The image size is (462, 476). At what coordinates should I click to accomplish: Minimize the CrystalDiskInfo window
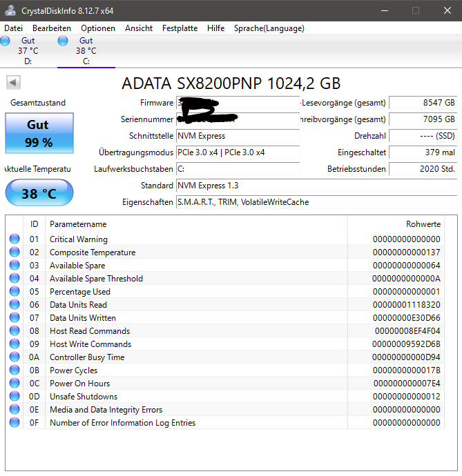[x=385, y=10]
